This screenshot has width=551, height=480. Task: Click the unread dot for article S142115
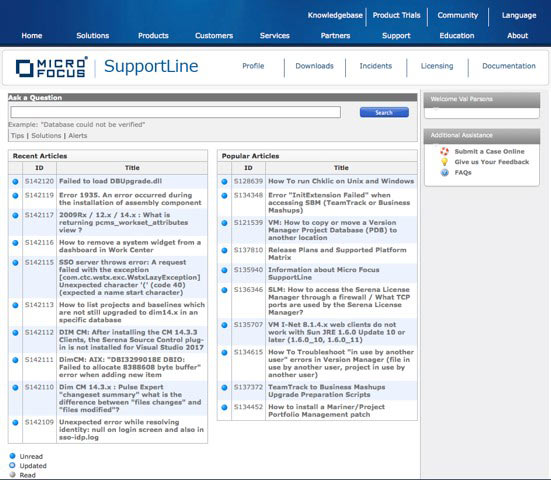pos(15,262)
